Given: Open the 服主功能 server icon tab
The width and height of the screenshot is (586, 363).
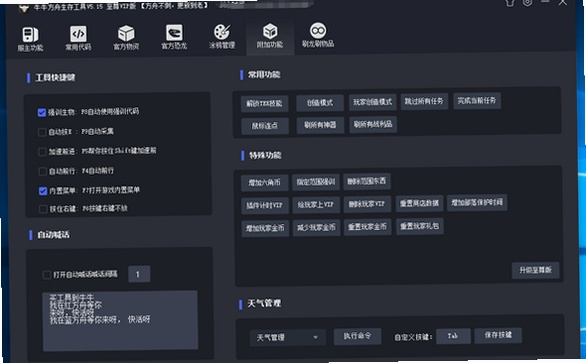Looking at the screenshot, I should 30,39.
